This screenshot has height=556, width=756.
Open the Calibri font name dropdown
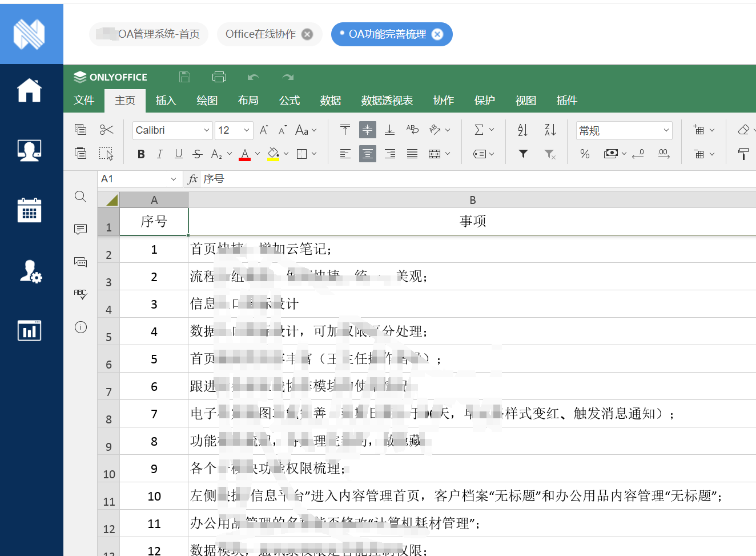pos(172,130)
